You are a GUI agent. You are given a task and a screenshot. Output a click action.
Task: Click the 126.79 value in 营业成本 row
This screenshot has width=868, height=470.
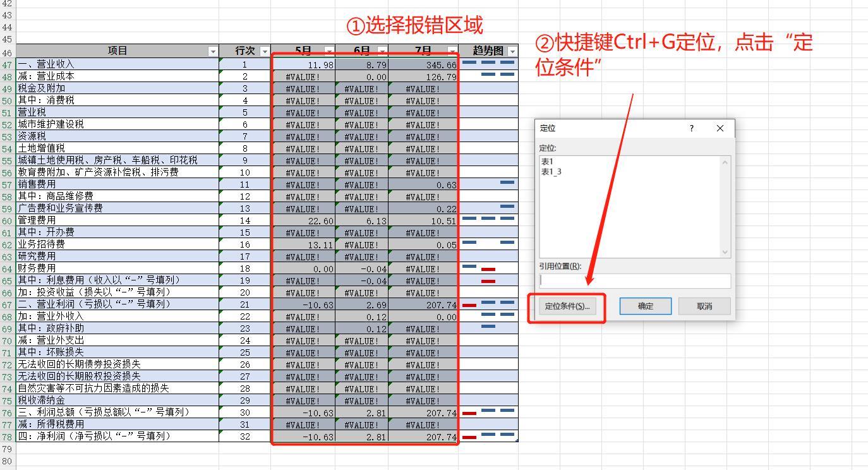click(423, 76)
